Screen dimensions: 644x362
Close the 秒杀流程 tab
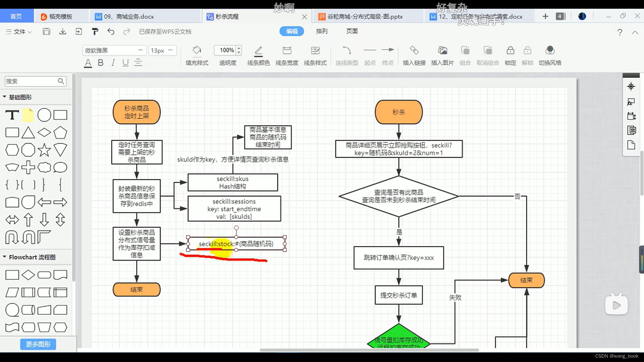click(x=304, y=17)
